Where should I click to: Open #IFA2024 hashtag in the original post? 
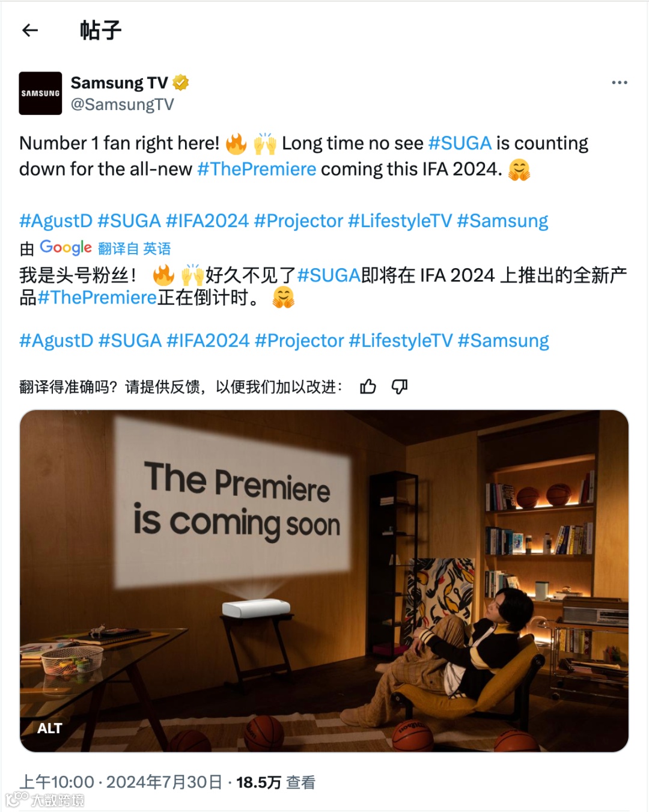coord(207,221)
